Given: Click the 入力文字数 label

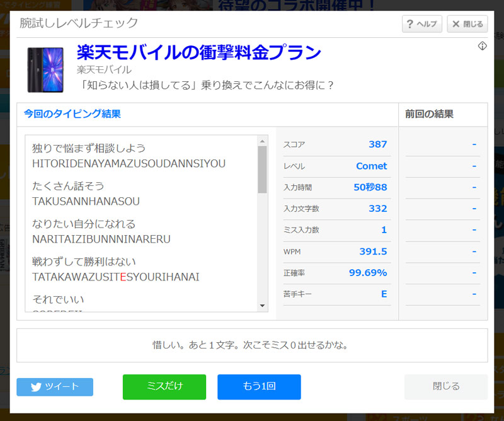Looking at the screenshot, I should 301,209.
